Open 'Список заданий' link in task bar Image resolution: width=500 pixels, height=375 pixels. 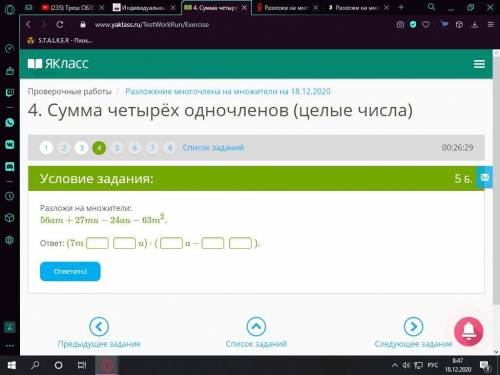click(213, 147)
